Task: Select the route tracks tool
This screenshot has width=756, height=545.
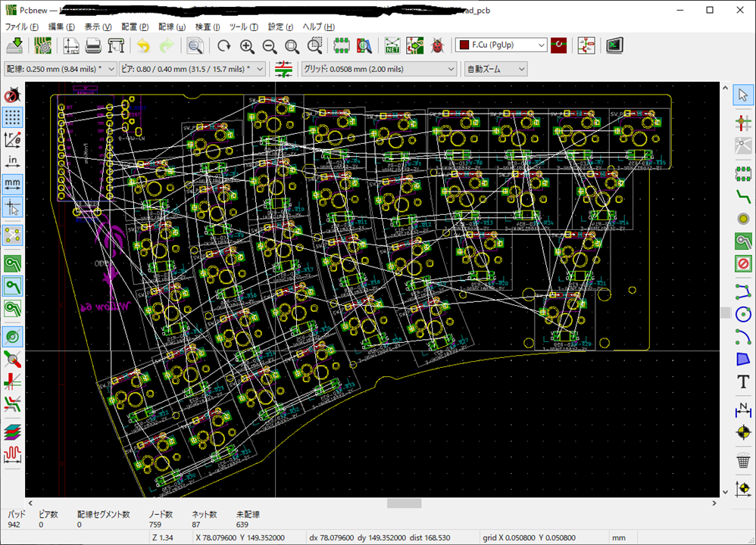Action: coord(743,195)
